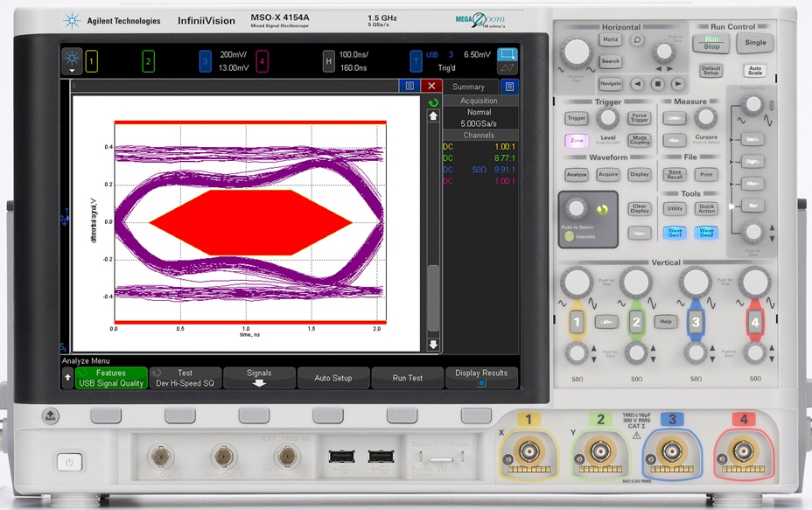Click the scroll up arrow in results dialog
812x510 pixels.
click(433, 116)
